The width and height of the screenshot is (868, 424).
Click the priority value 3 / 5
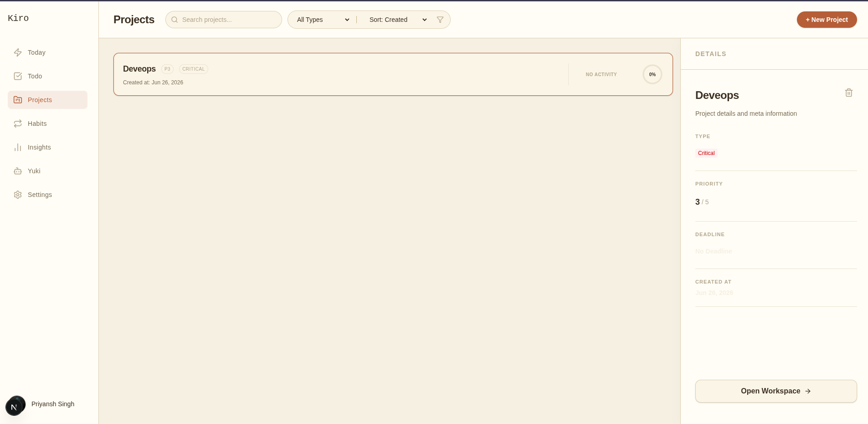[x=702, y=202]
